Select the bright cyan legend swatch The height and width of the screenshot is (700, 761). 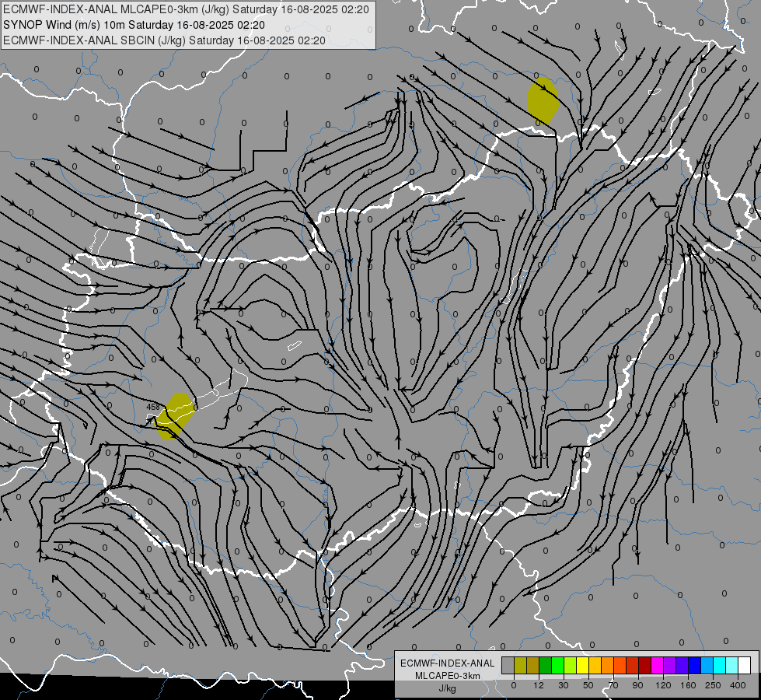tap(719, 665)
